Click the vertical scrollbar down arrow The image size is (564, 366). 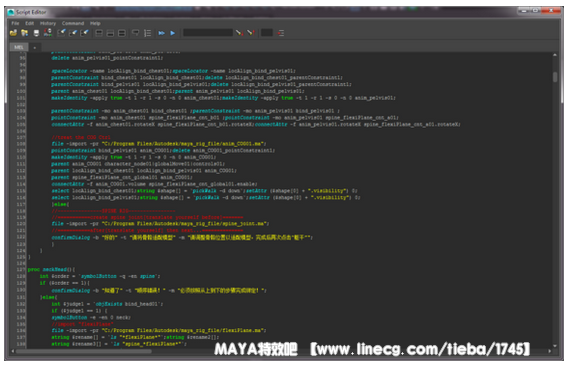point(555,346)
